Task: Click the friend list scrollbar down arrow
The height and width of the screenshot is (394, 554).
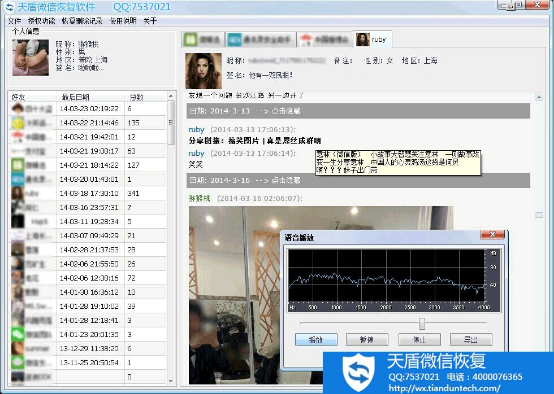Action: [171, 381]
